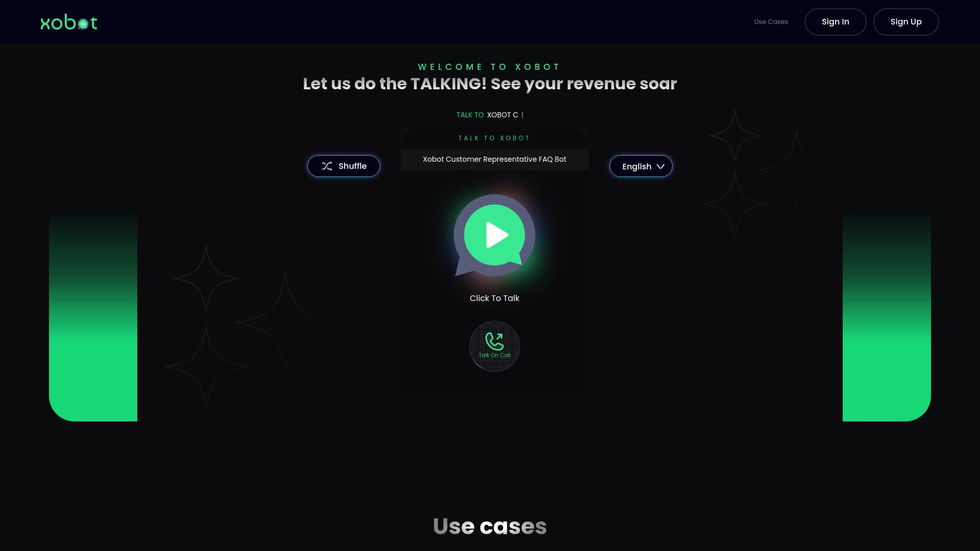Click the green play button
980x551 pixels.
(494, 235)
